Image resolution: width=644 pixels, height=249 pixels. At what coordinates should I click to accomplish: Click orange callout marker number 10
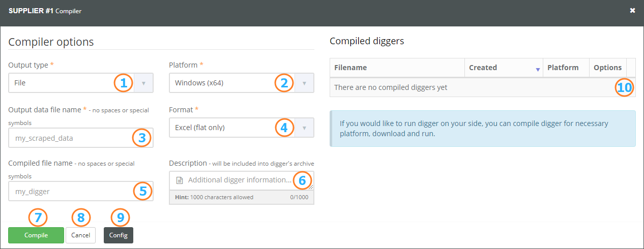624,87
